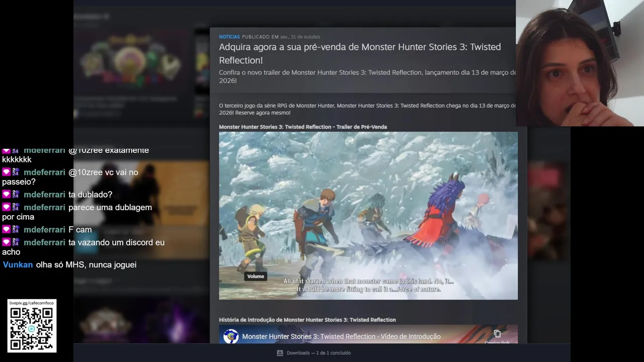Click username Vunkan in chat
This screenshot has height=362, width=644.
(18, 264)
